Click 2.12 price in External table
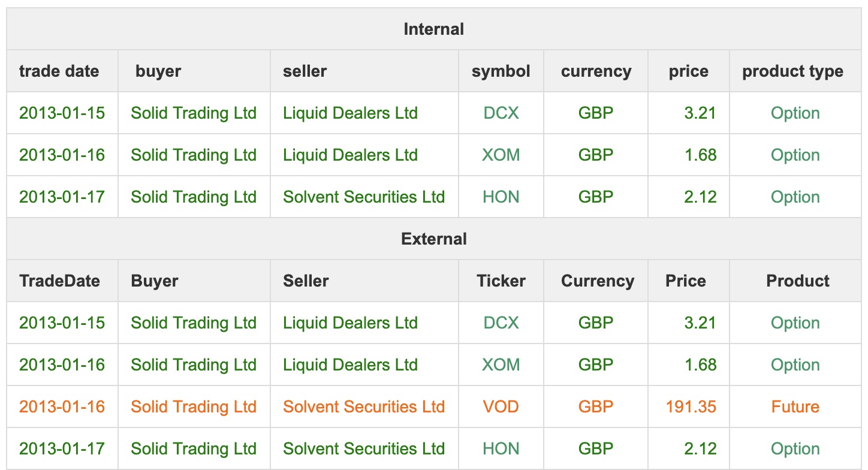This screenshot has height=470, width=868. click(x=700, y=449)
